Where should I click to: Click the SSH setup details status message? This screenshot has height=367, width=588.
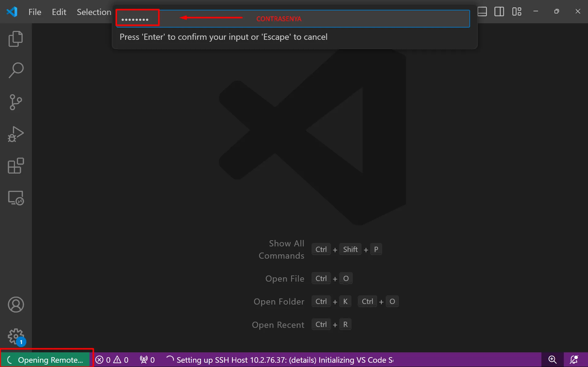click(x=284, y=360)
